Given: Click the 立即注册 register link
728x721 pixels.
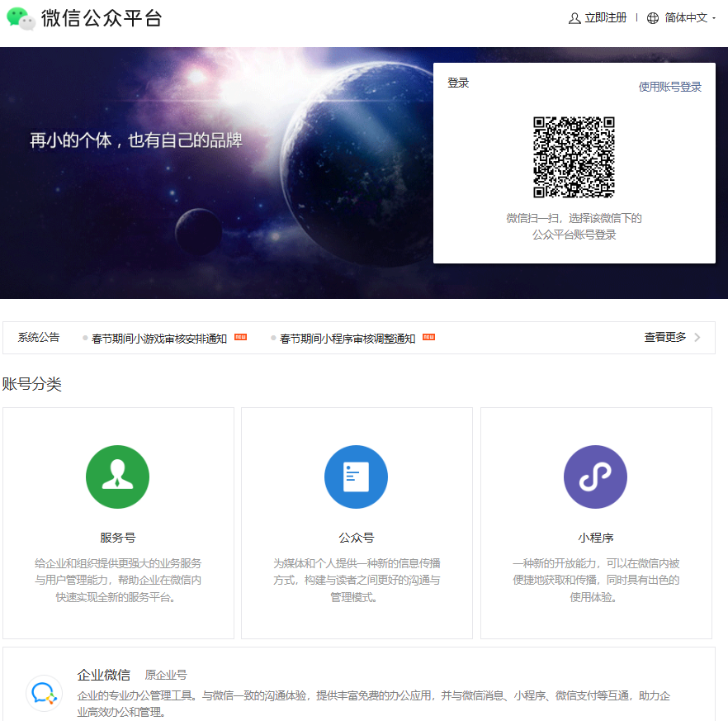Looking at the screenshot, I should pyautogui.click(x=606, y=18).
